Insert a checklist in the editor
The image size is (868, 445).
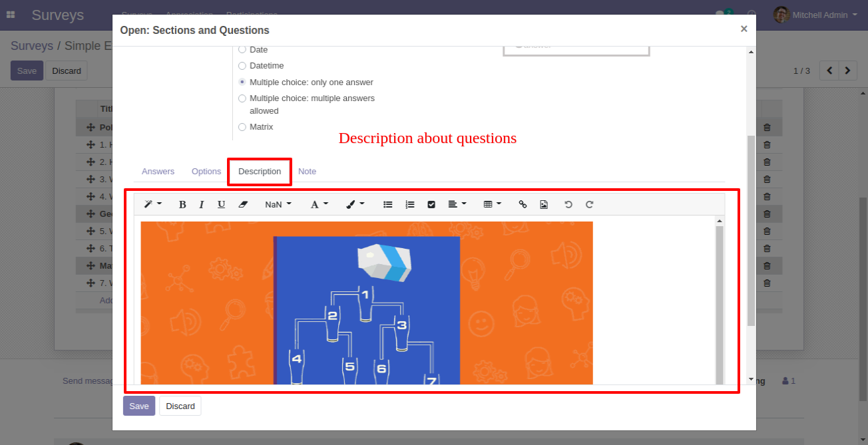[x=431, y=204]
